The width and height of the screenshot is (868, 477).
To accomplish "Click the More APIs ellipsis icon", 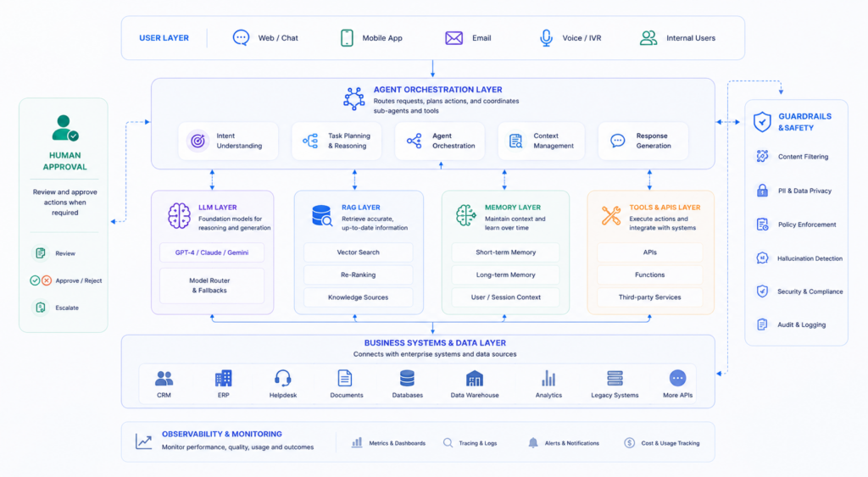I will click(x=677, y=378).
